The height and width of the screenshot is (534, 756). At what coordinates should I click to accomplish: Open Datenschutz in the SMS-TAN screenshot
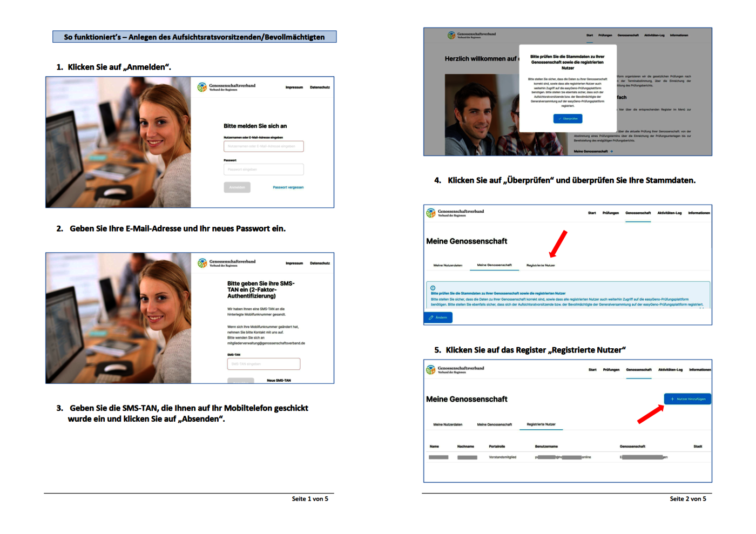coord(320,263)
